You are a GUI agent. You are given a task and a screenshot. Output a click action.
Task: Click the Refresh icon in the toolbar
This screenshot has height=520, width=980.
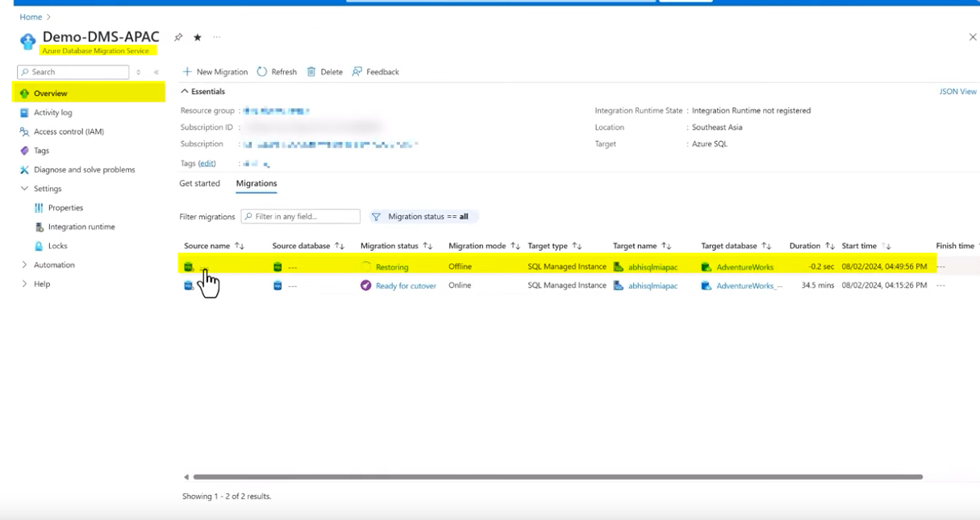click(262, 72)
